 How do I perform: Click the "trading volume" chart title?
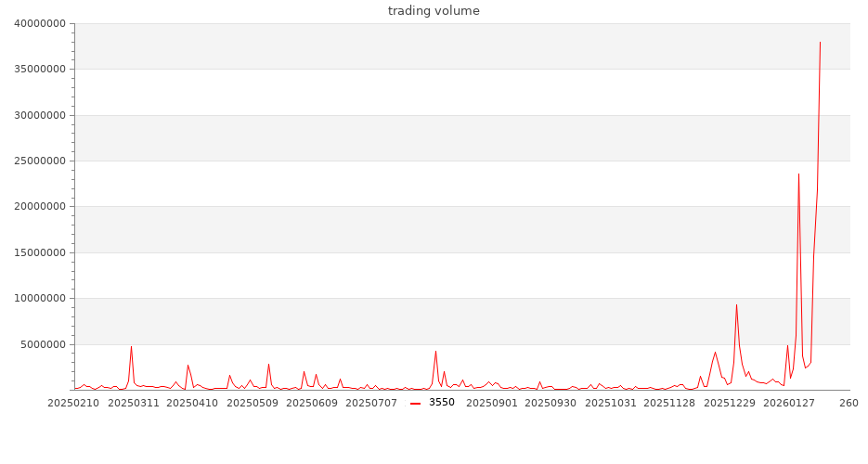[x=434, y=11]
